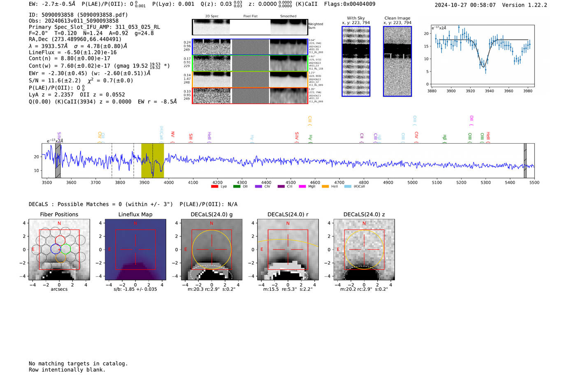Click the Pixel Flat column header

click(x=250, y=16)
